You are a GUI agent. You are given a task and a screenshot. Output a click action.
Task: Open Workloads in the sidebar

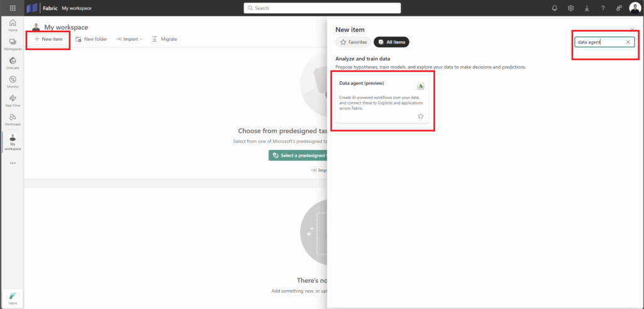[13, 119]
